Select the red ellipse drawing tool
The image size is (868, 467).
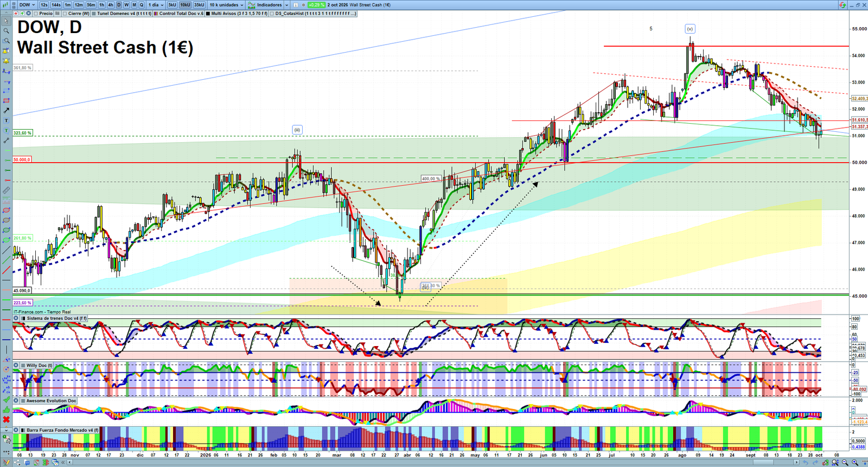coord(6,210)
